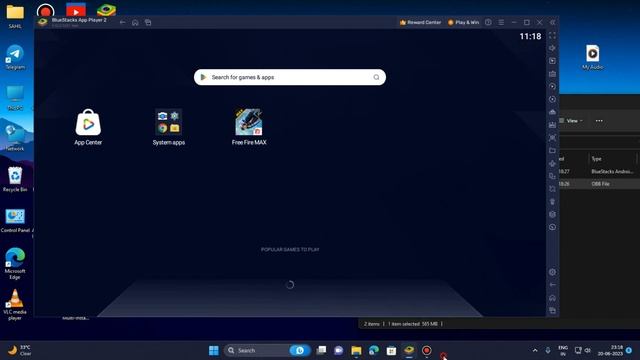
Task: Collapse the BlueStacks side toolbar
Action: tap(552, 22)
